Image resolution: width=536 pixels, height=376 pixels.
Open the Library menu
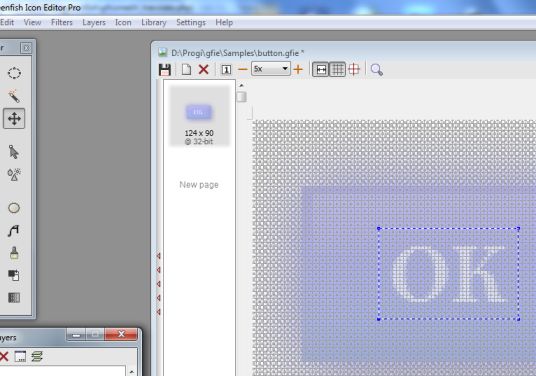coord(154,23)
